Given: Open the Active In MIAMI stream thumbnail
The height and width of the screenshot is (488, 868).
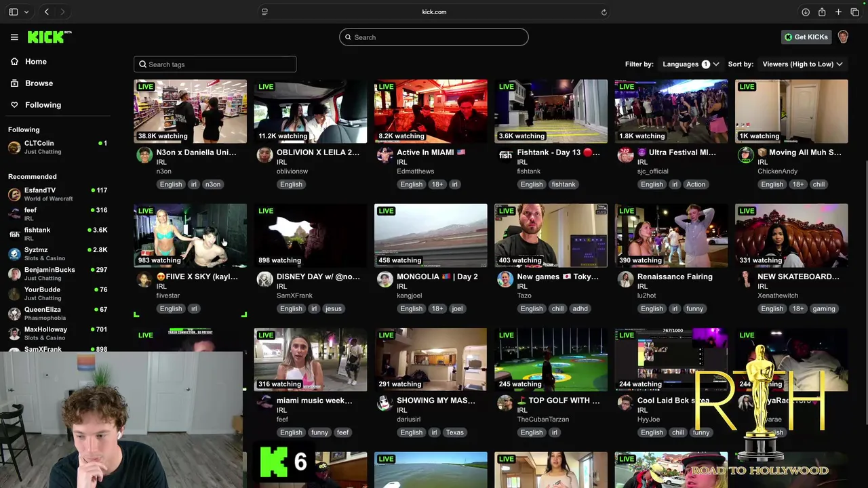Looking at the screenshot, I should click(431, 111).
